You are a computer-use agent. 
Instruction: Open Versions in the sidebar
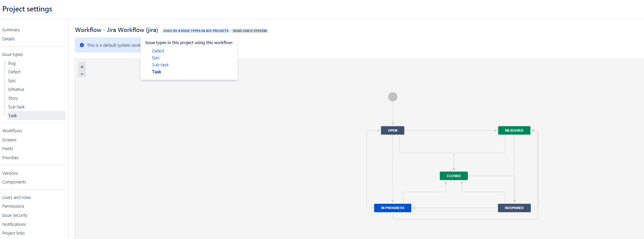pyautogui.click(x=10, y=173)
